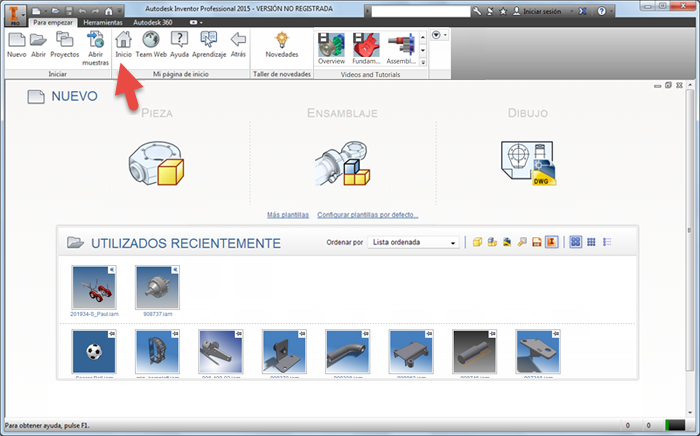This screenshot has height=436, width=700.
Task: Open the Más plantillas link
Action: point(288,215)
